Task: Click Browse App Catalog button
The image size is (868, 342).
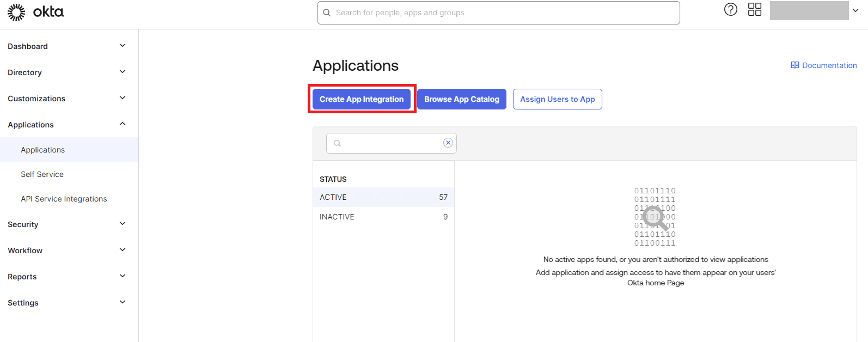Action: pos(461,99)
